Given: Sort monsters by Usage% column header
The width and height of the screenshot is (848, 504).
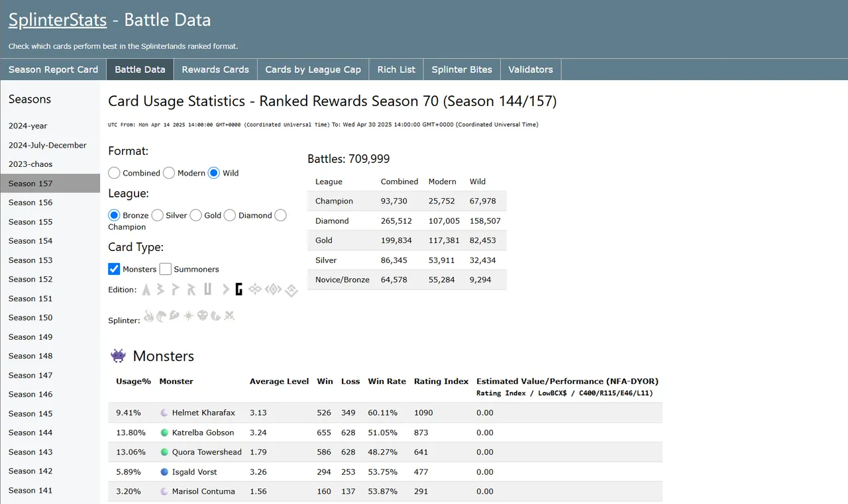Looking at the screenshot, I should click(134, 381).
